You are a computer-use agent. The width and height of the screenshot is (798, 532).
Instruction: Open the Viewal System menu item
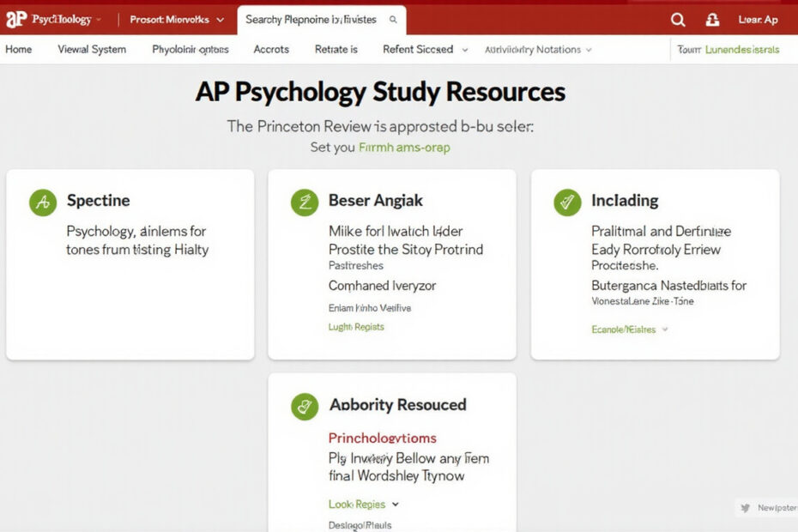[92, 50]
